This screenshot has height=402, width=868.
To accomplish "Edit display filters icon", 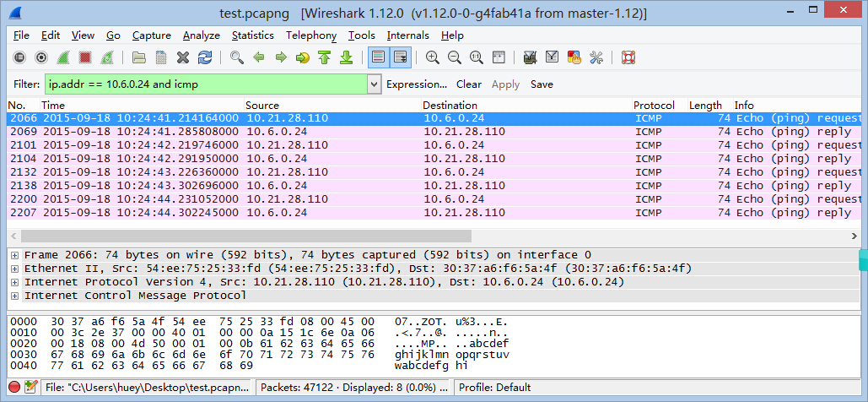I will [x=552, y=57].
